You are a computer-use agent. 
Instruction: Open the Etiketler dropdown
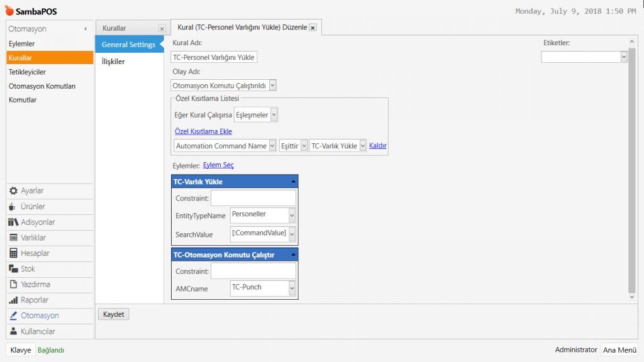pos(624,57)
